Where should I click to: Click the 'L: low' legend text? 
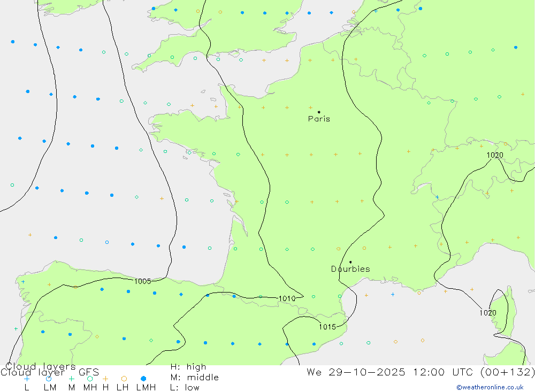point(185,388)
